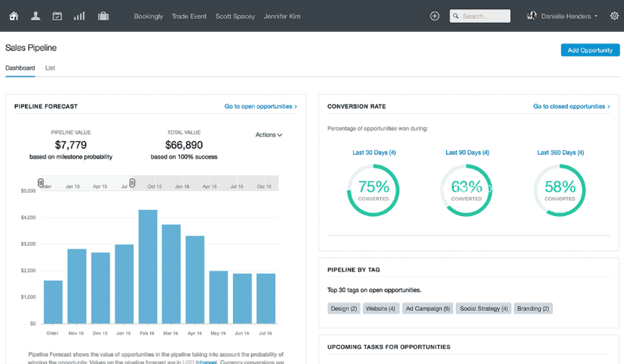The image size is (624, 364).
Task: Click the Pipeline By Tag heading
Action: 354,270
